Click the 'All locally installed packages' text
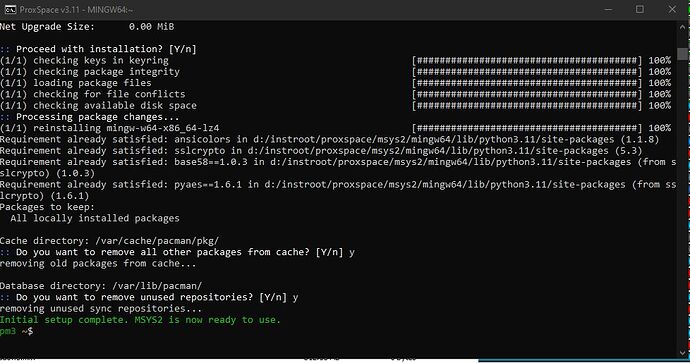The width and height of the screenshot is (690, 363). [x=95, y=218]
